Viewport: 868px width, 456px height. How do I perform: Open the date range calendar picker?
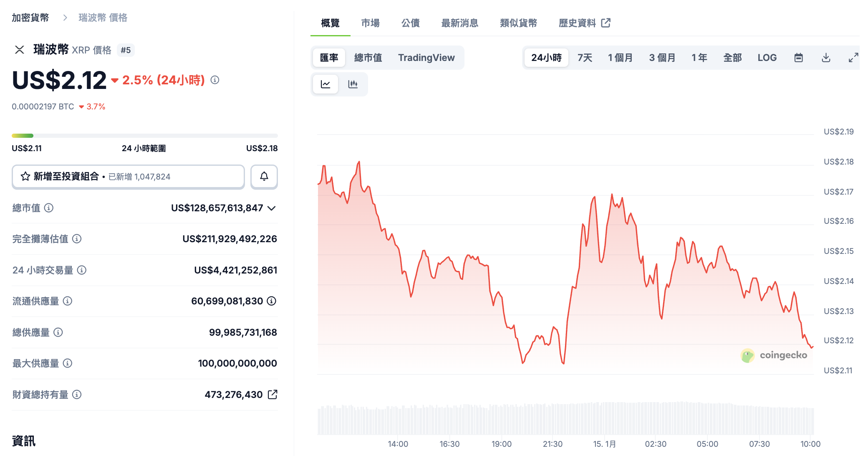point(798,58)
